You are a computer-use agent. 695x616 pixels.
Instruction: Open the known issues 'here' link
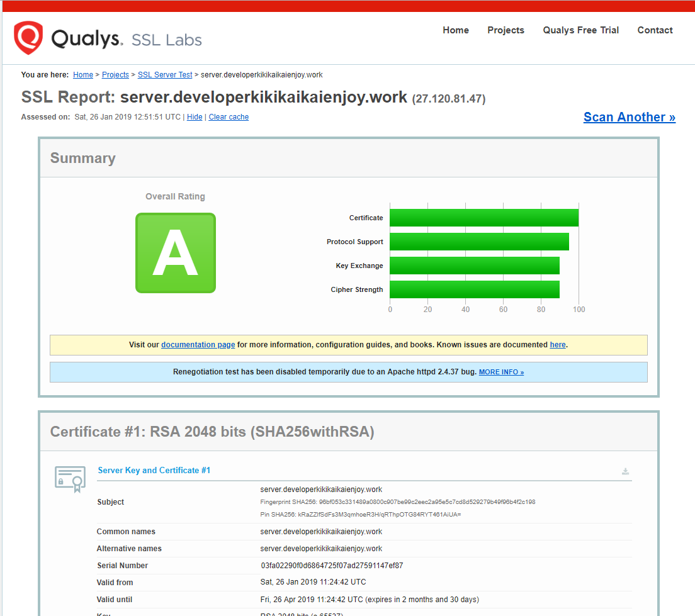pos(558,345)
